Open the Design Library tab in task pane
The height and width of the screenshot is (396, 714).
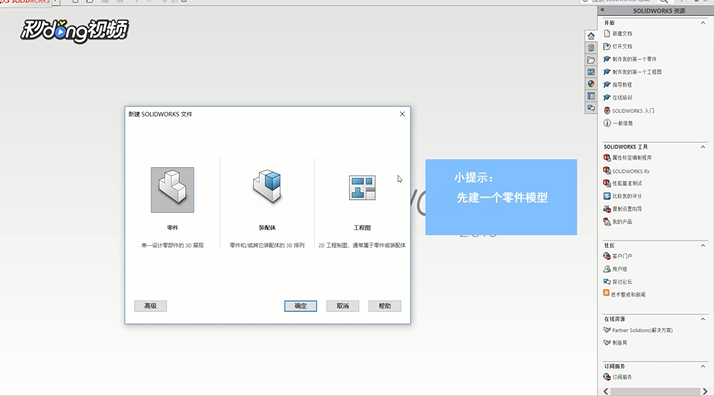[x=591, y=48]
